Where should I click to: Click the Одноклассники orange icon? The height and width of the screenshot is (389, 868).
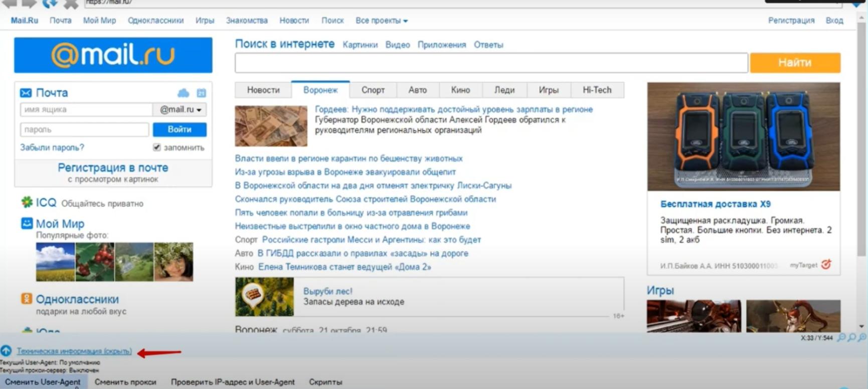tap(27, 299)
